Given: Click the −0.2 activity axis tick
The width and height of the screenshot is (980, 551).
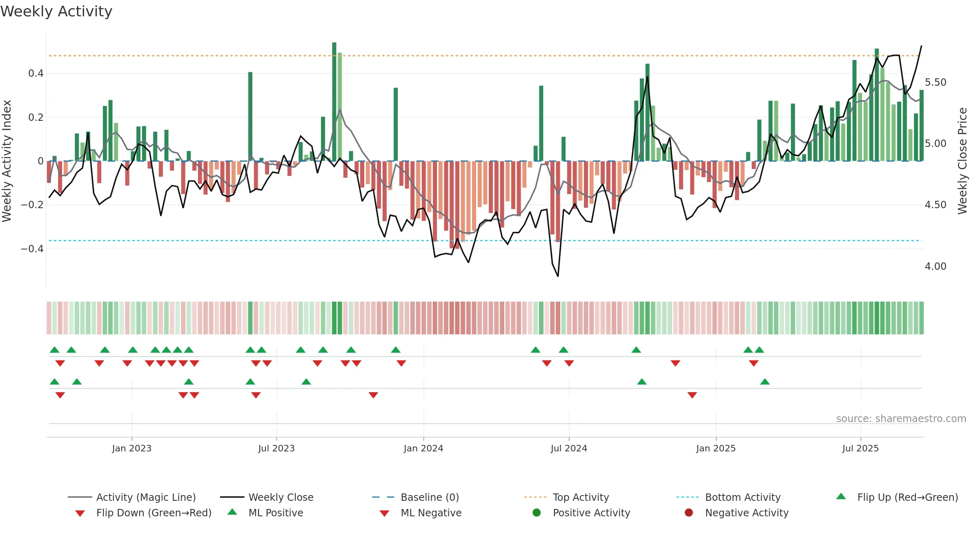Looking at the screenshot, I should click(32, 205).
